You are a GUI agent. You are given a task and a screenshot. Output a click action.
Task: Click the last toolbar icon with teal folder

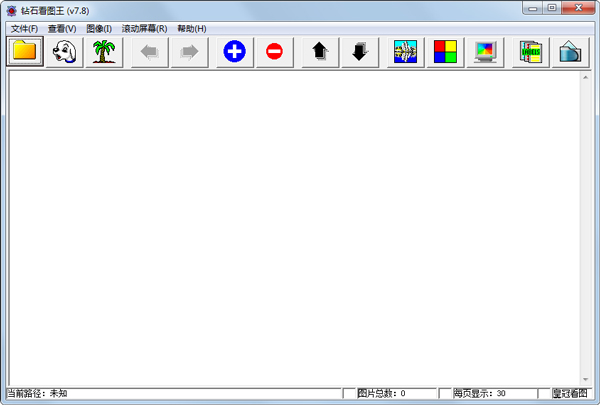[x=570, y=51]
